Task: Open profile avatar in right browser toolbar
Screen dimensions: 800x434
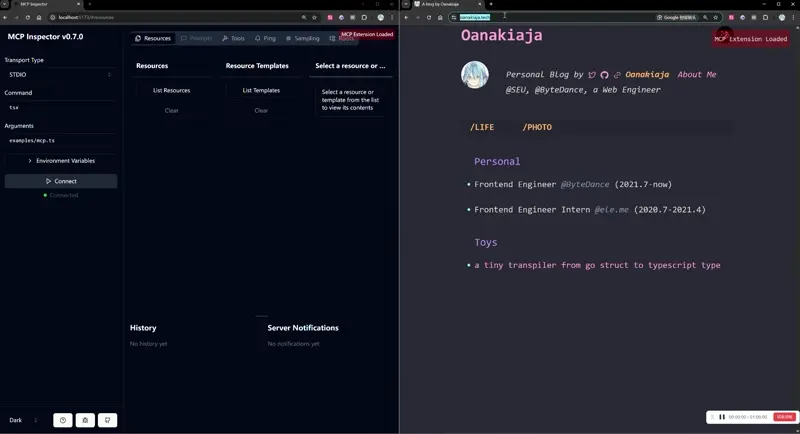Action: click(782, 17)
